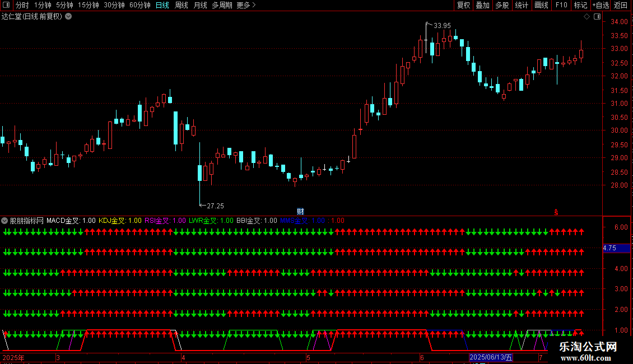Viewport: 633px width, 364px height.
Task: Open the 多周期 multi-period view
Action: [x=222, y=5]
